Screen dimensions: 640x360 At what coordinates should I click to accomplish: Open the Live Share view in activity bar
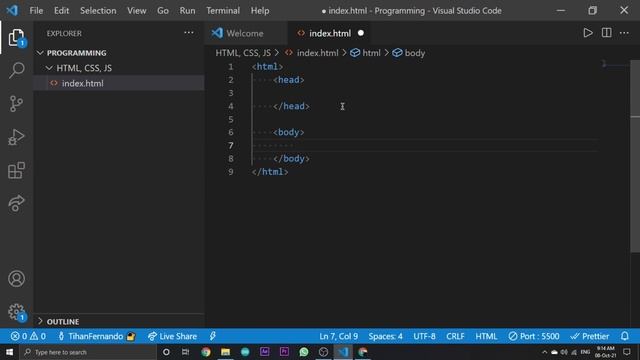coord(16,203)
